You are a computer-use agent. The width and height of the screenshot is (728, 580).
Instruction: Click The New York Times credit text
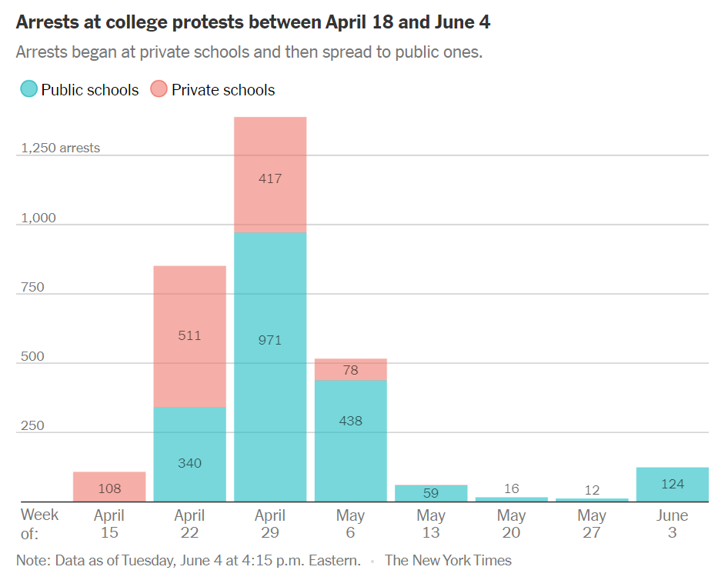(448, 561)
